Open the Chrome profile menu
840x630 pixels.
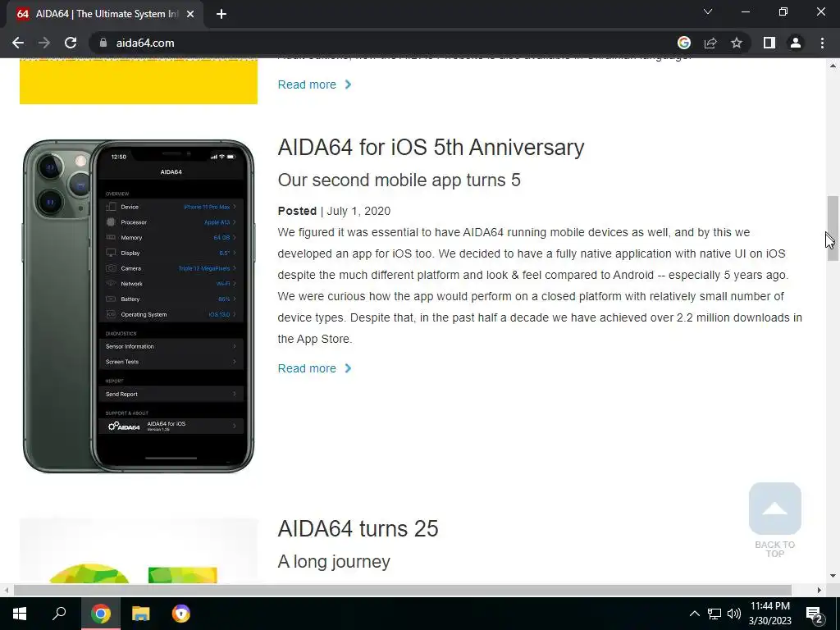[796, 43]
